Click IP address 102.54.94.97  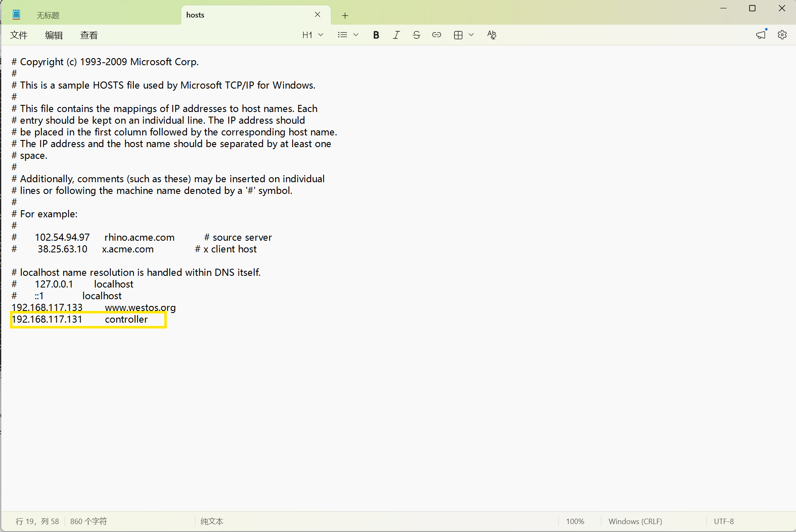tap(62, 237)
